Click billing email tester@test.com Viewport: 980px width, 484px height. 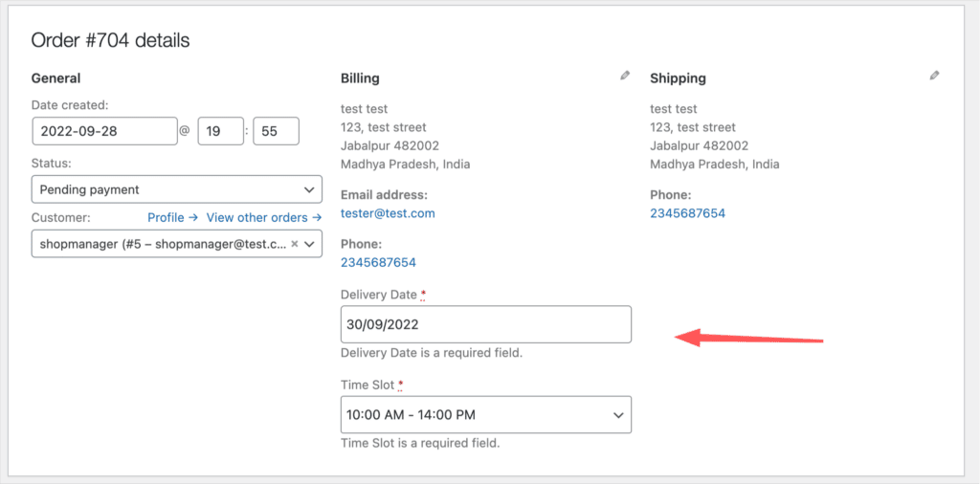388,213
